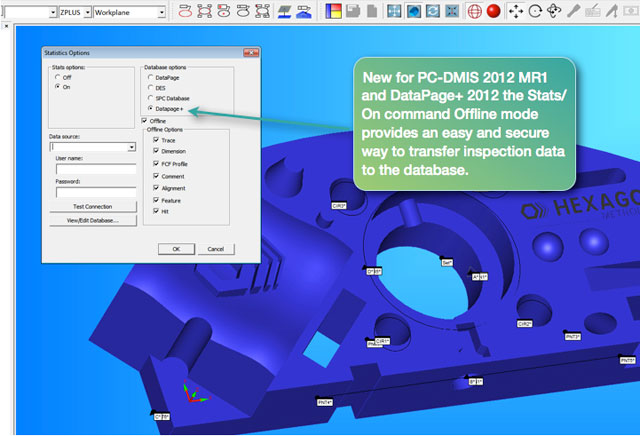Uncheck the Offline checkbox
Viewport: 640px width, 436px height.
[145, 120]
